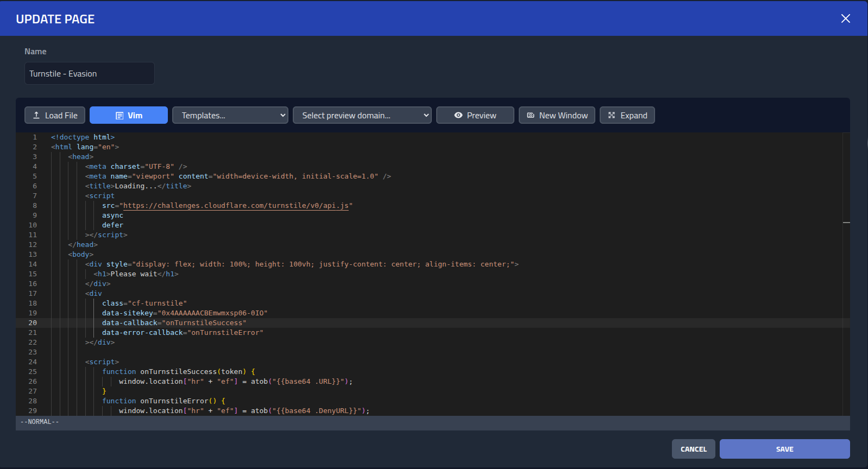The height and width of the screenshot is (469, 868).
Task: Click the html lang="en" line
Action: pyautogui.click(x=85, y=147)
